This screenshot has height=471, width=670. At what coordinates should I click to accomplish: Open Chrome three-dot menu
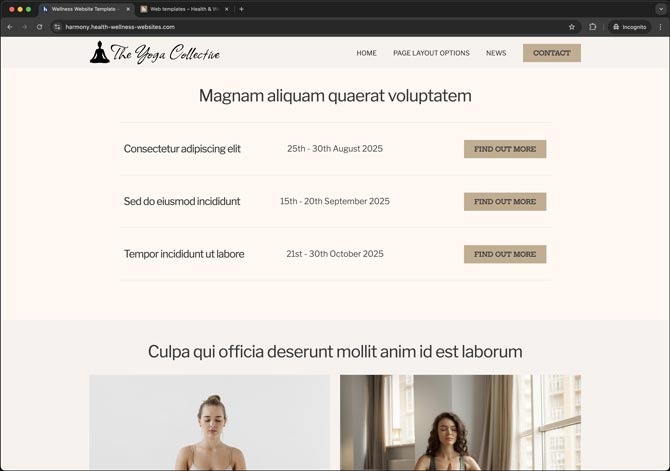[x=661, y=27]
